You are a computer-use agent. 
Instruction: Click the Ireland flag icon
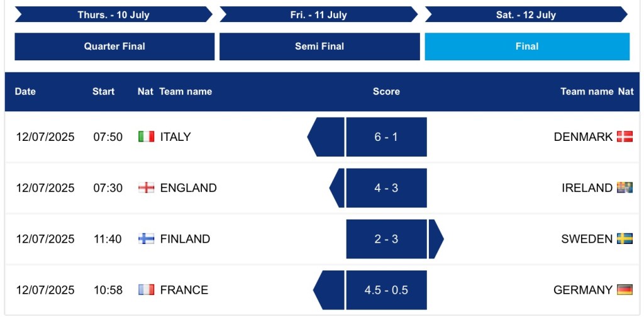(625, 187)
